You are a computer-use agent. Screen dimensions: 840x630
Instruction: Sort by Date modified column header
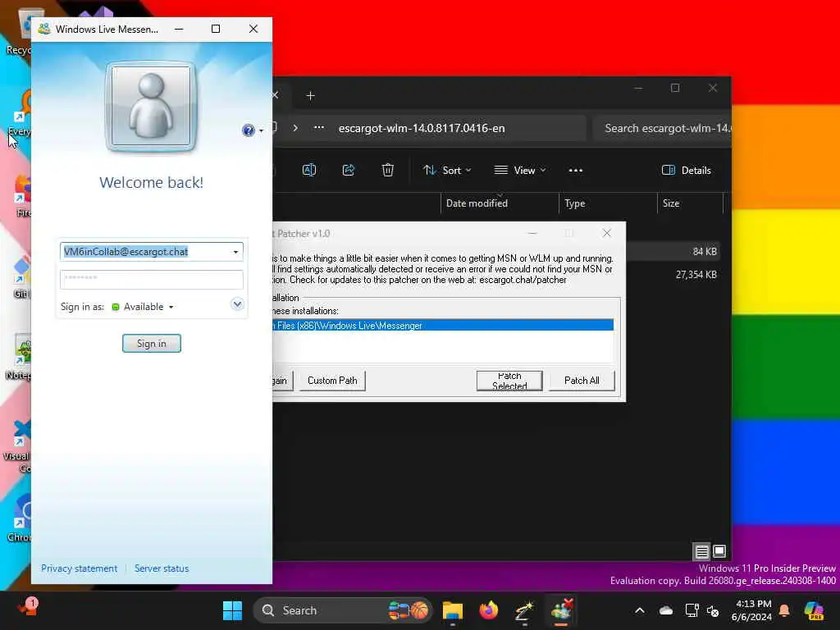[x=498, y=203]
